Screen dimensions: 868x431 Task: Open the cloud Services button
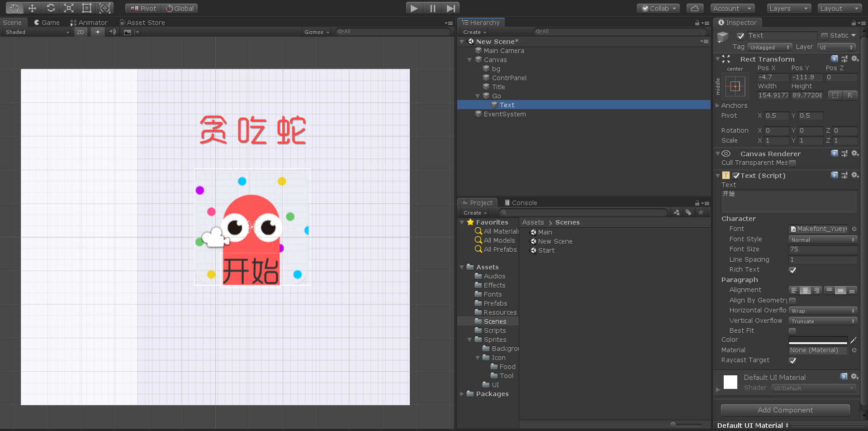coord(695,8)
